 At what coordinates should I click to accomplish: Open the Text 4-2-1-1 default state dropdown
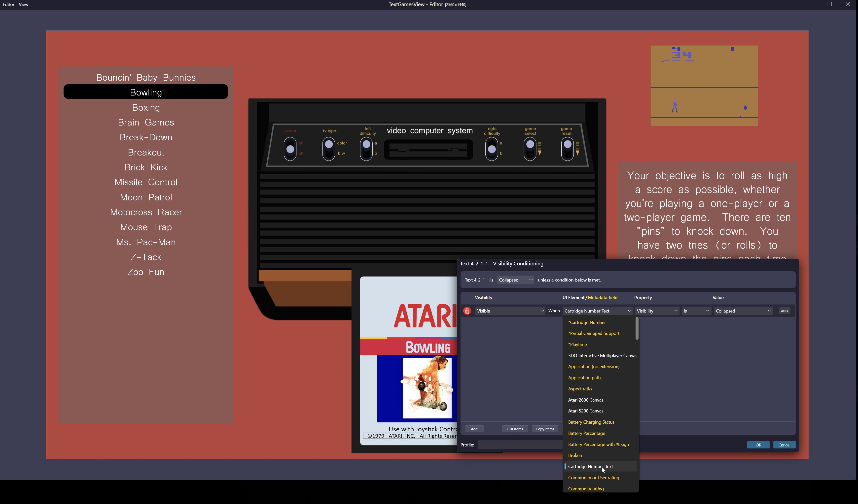click(515, 280)
